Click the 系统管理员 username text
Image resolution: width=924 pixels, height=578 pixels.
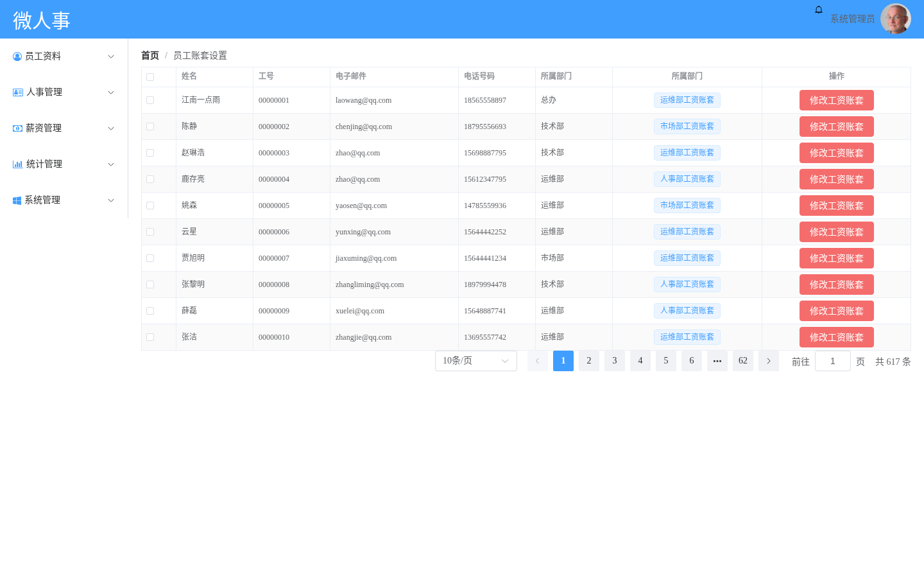[853, 19]
